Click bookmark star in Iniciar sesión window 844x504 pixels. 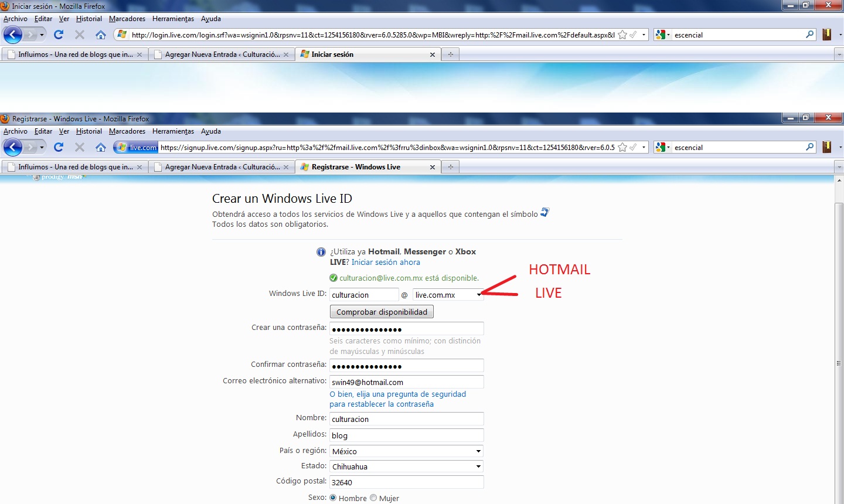pyautogui.click(x=622, y=35)
